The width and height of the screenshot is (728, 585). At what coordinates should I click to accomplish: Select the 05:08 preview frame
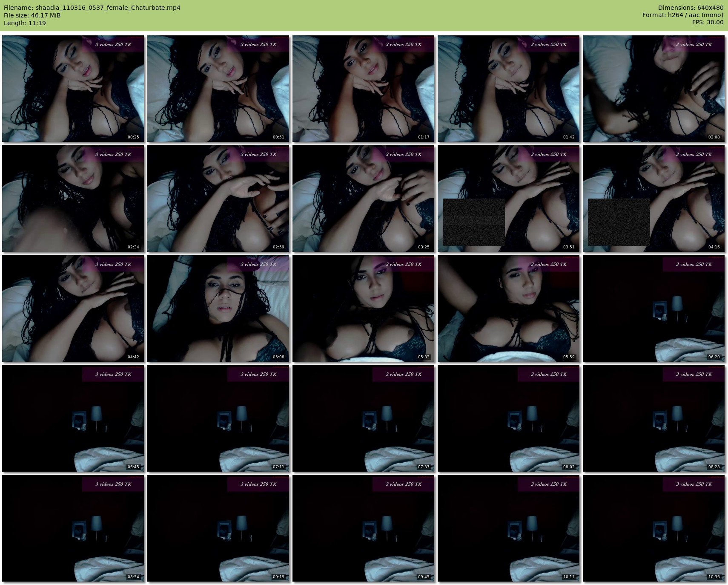point(218,308)
